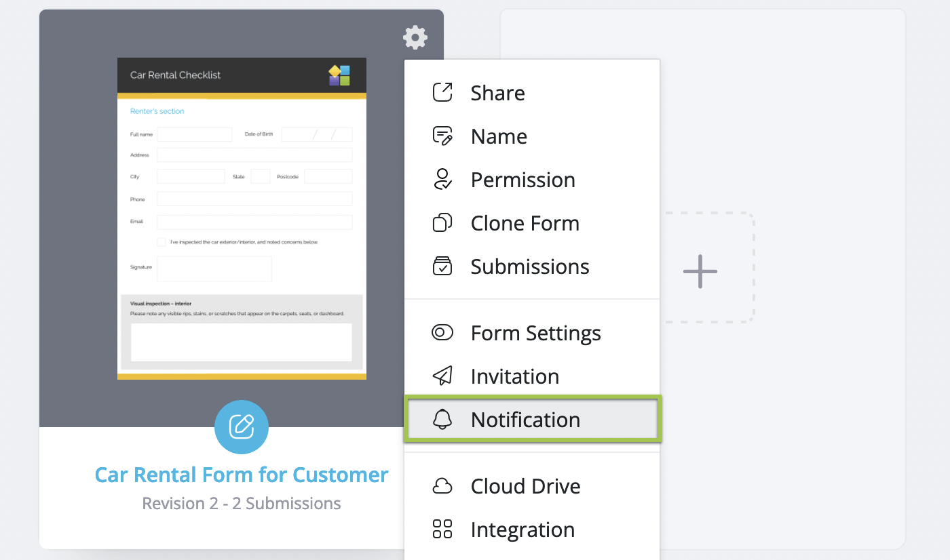Image resolution: width=950 pixels, height=560 pixels.
Task: Open the Notification menu entry
Action: [525, 420]
